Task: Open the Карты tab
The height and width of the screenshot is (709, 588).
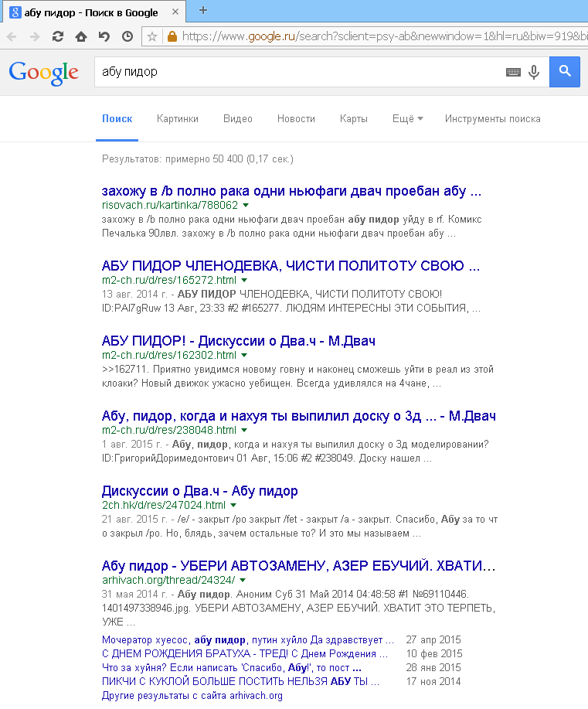Action: click(354, 119)
